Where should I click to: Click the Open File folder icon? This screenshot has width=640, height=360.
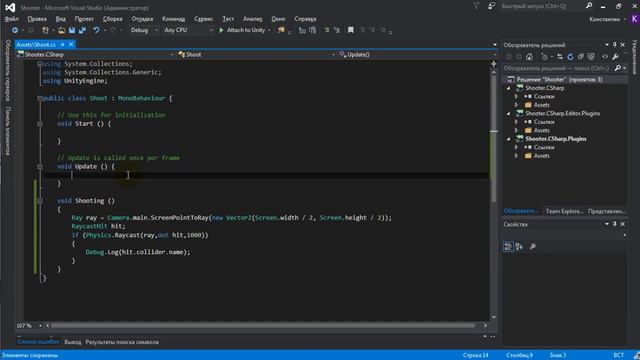(x=62, y=30)
